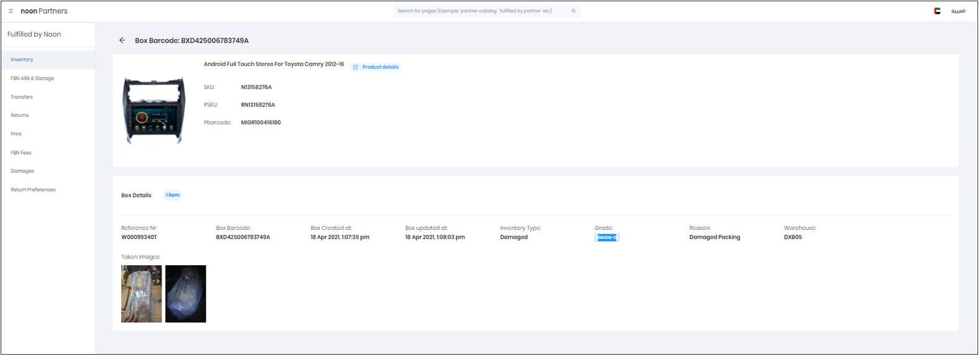Select Pbarcode value MIGR100416180
Image resolution: width=980 pixels, height=356 pixels.
tap(261, 123)
